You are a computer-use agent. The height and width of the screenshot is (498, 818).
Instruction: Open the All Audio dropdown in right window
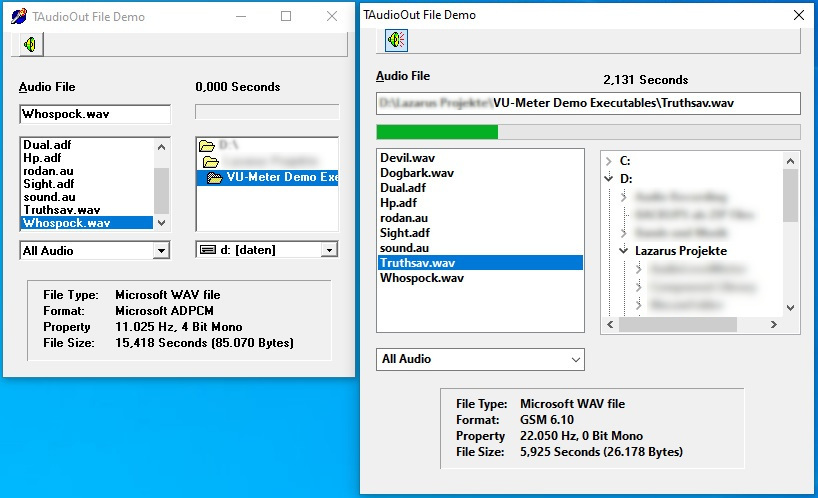click(575, 359)
